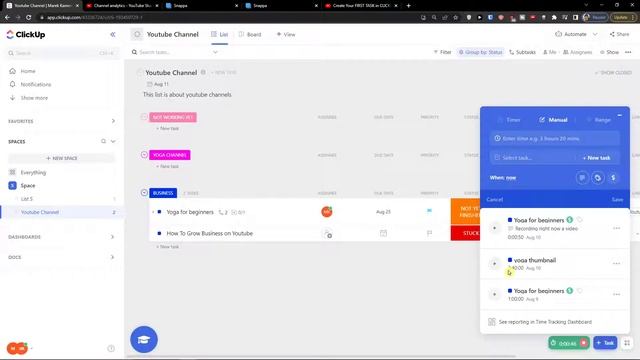Collapse the YOGA CHANNEL status group
This screenshot has height=360, width=640.
point(144,155)
